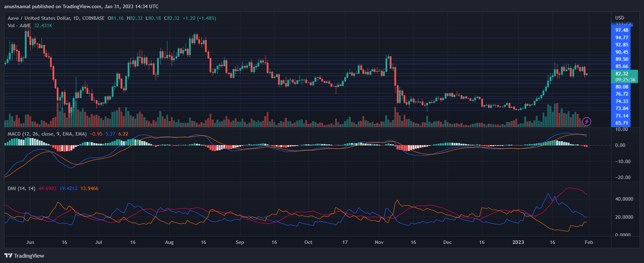Click the Aug label on time axis

tap(169, 242)
